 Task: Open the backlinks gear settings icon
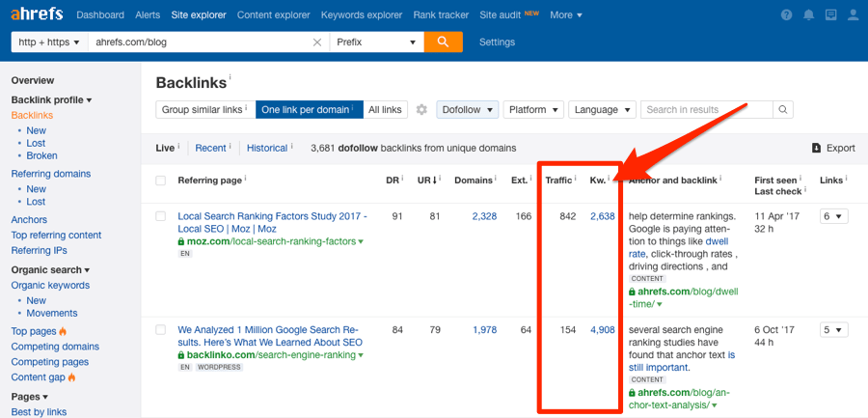tap(421, 110)
